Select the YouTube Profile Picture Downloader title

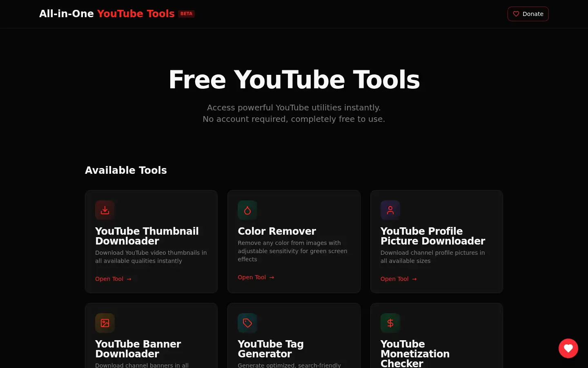433,236
